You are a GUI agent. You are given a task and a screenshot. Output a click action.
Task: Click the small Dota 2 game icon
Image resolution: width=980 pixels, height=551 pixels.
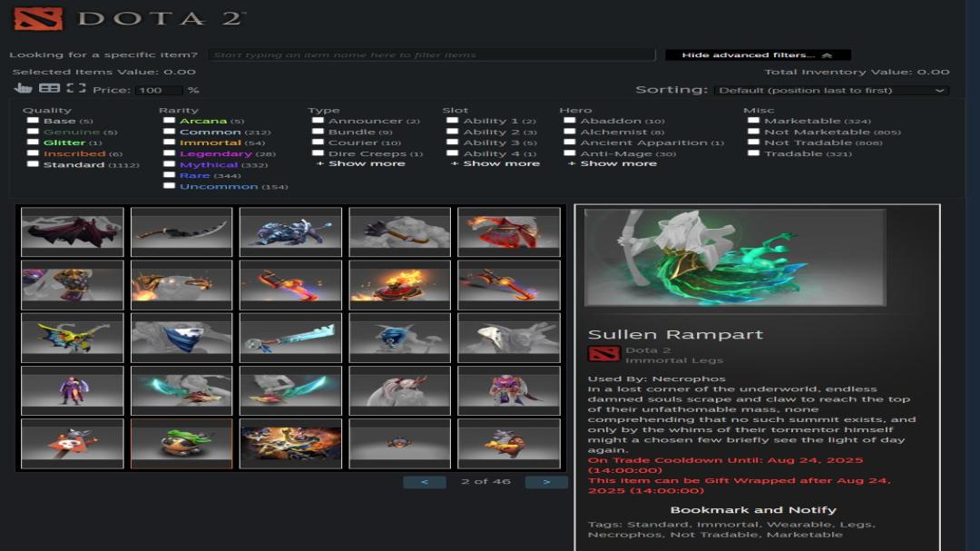[x=603, y=354]
